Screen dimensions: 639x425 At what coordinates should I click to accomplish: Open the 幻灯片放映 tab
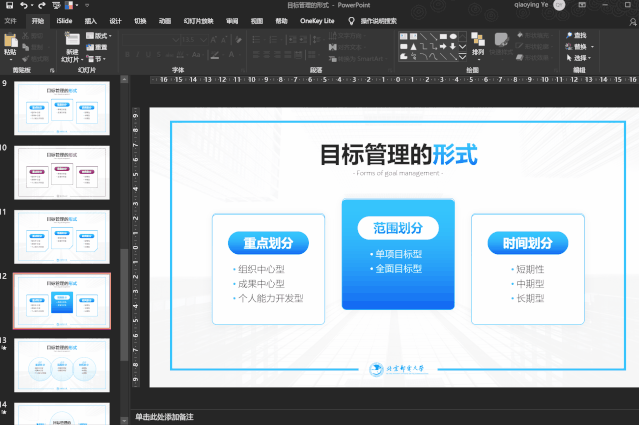[x=198, y=21]
